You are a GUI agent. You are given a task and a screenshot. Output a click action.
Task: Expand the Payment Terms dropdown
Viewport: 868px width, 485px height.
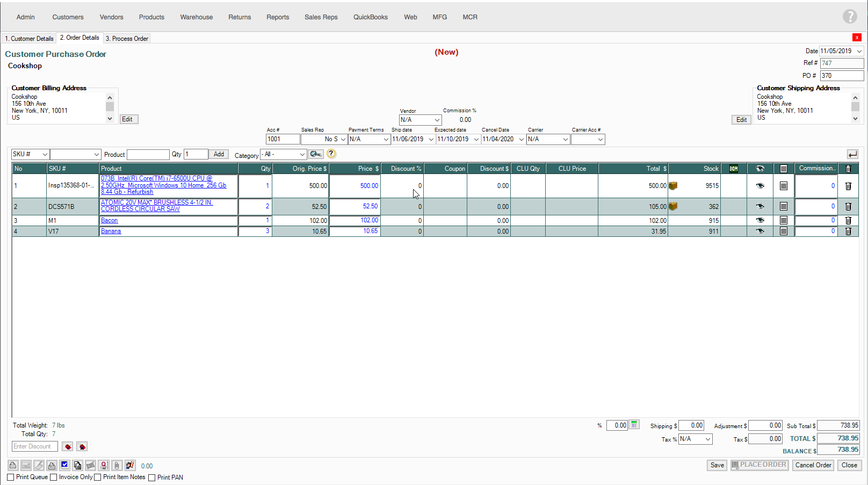coord(386,140)
